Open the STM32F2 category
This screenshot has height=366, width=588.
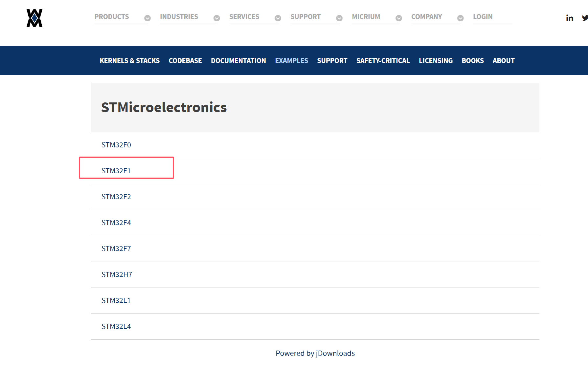[x=116, y=197]
